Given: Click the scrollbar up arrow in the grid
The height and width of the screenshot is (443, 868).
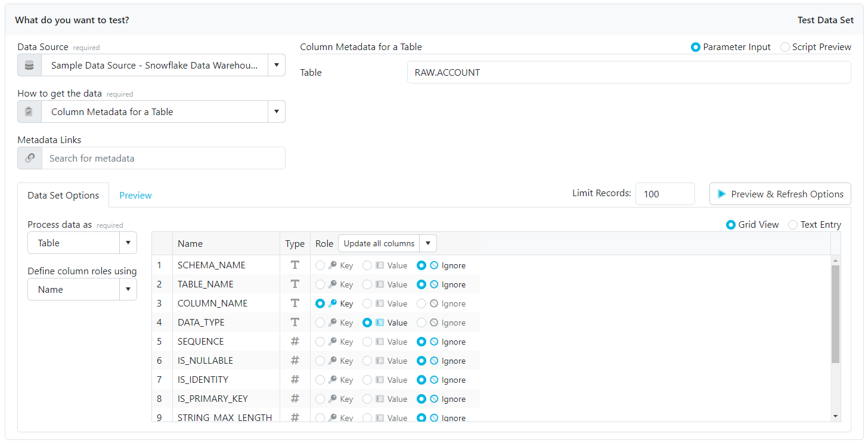Looking at the screenshot, I should tap(835, 261).
